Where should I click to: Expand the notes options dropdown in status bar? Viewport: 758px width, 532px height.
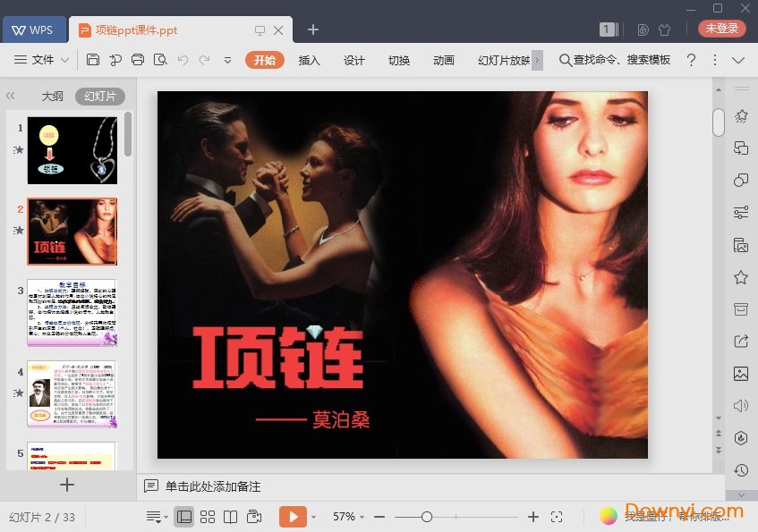[x=166, y=517]
